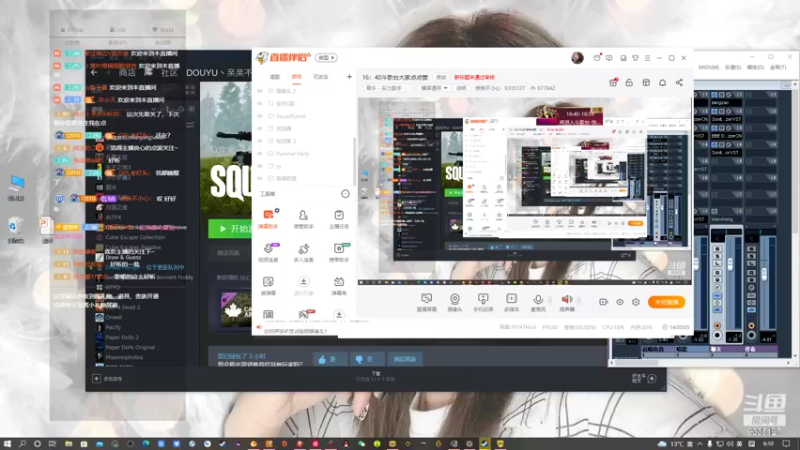Toggle preview visibility eye icon in bottom toolbar
The height and width of the screenshot is (450, 800).
(x=619, y=302)
